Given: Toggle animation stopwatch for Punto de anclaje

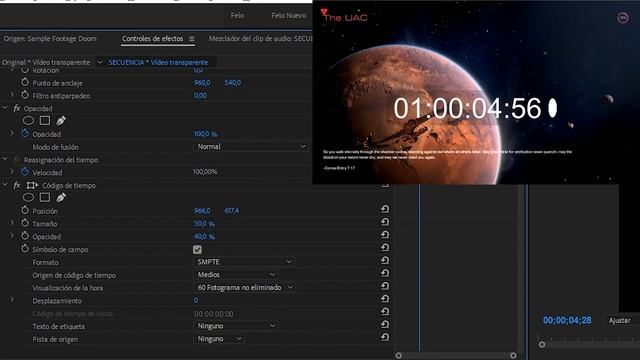Looking at the screenshot, I should [25, 82].
